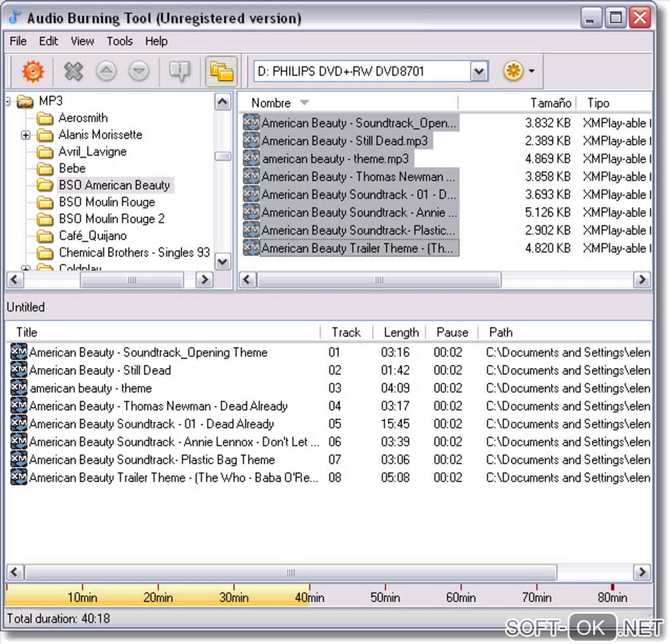670x644 pixels.
Task: Open the Help menu
Action: 156,41
